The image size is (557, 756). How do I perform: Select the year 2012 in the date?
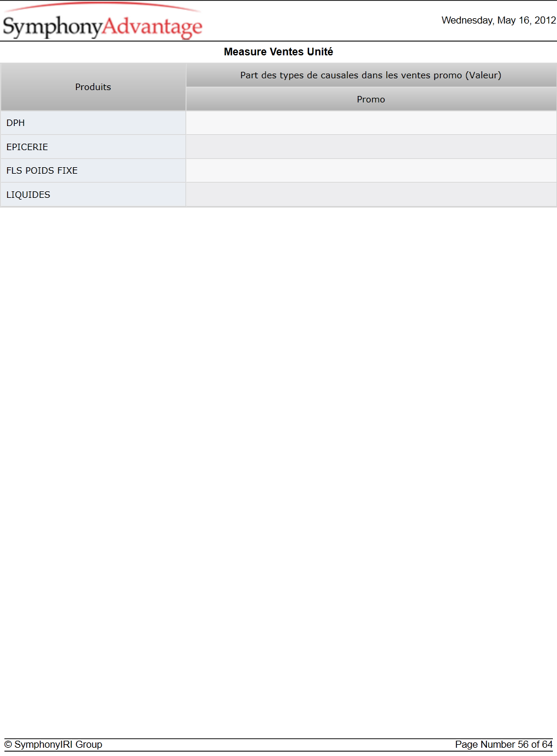(x=545, y=20)
